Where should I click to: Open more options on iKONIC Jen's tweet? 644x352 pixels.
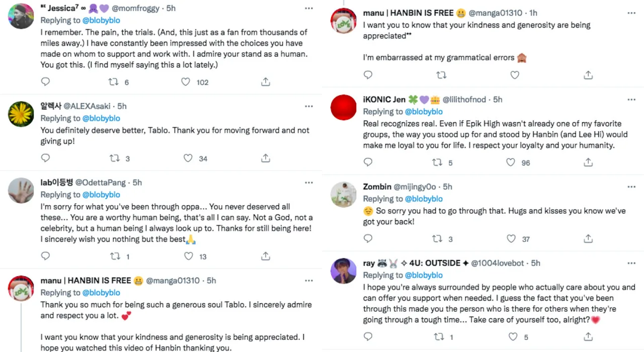pyautogui.click(x=631, y=100)
